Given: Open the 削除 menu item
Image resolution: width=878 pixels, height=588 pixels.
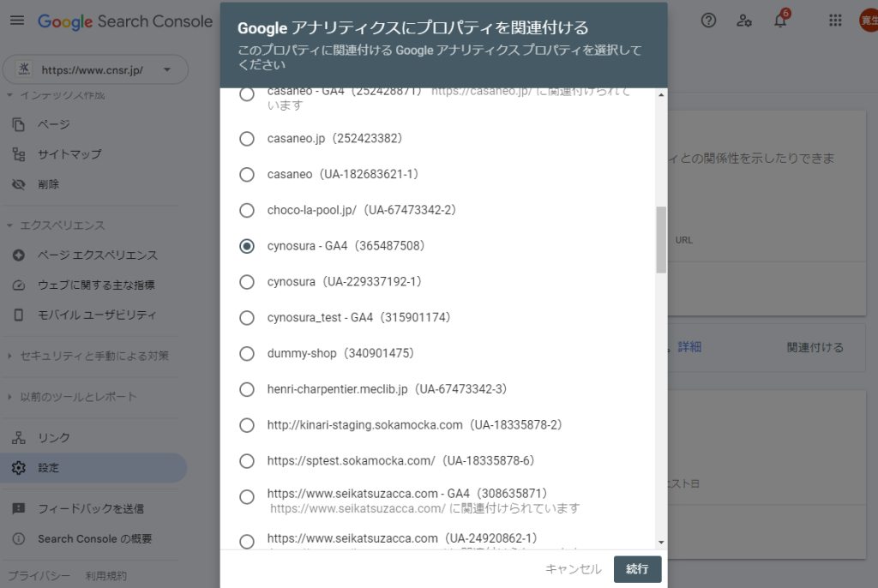Looking at the screenshot, I should click(x=93, y=184).
